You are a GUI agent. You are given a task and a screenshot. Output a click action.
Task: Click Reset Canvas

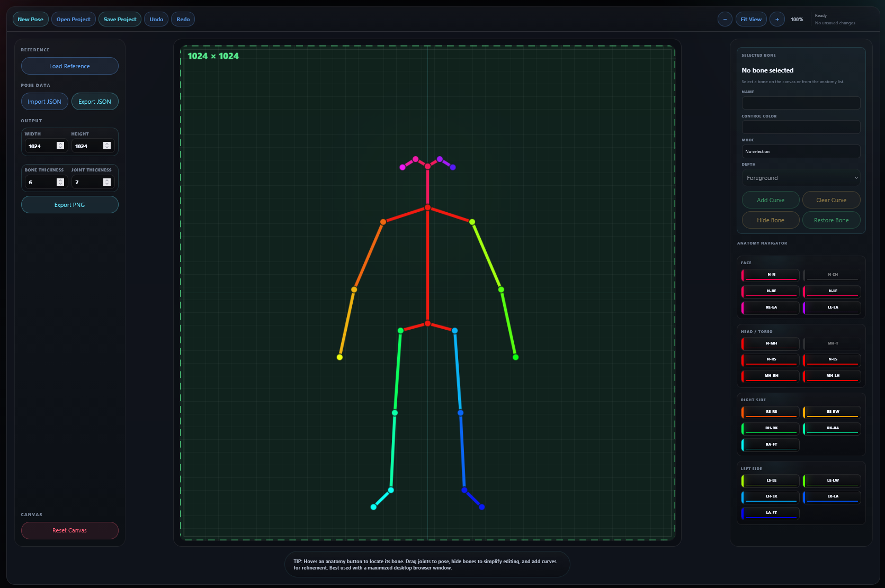coord(69,530)
